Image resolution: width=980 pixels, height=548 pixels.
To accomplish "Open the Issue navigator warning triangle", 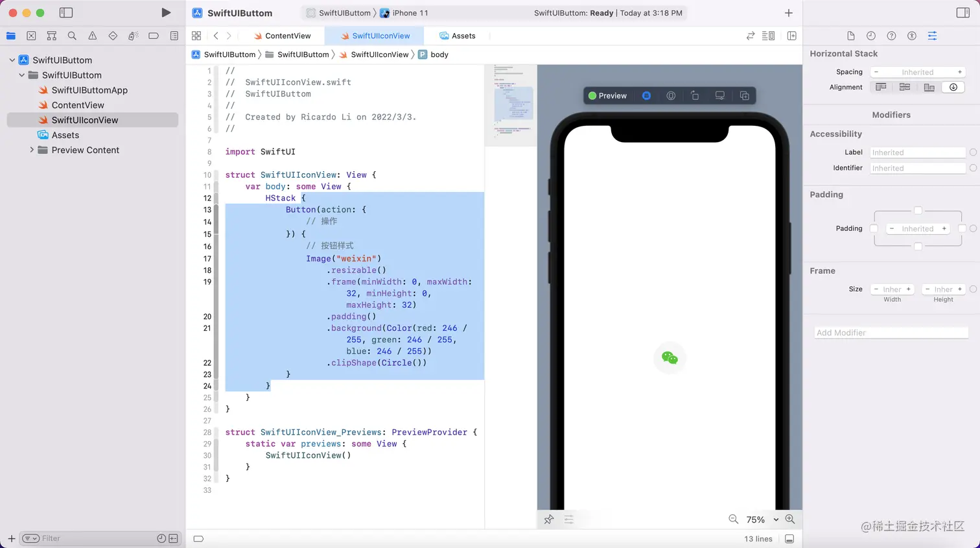I will [x=91, y=36].
